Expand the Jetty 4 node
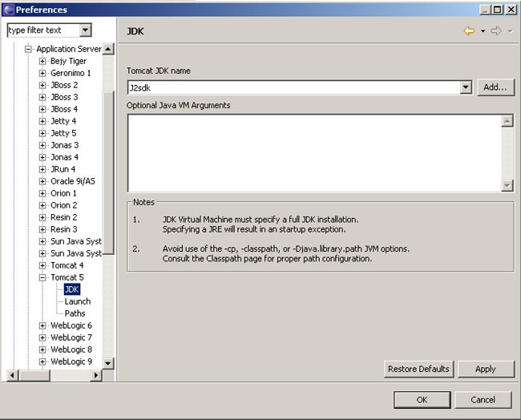 point(42,121)
